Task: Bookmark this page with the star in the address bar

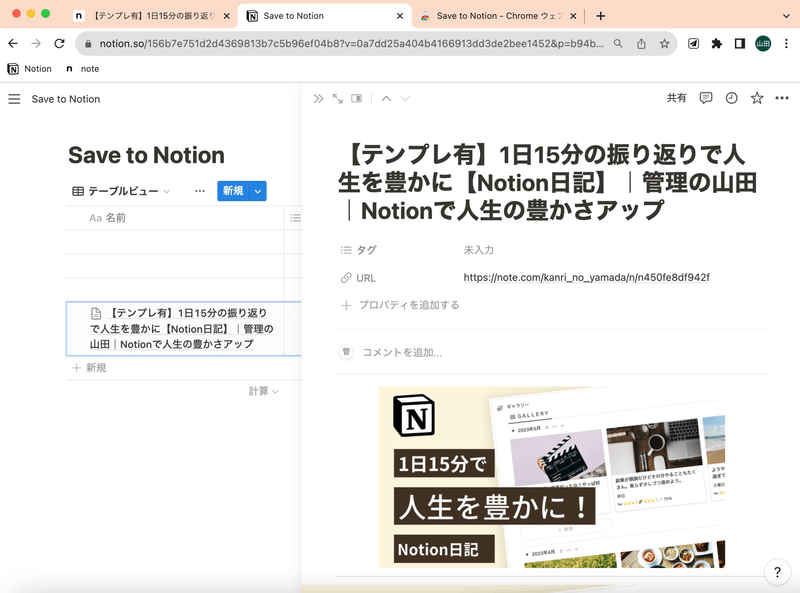Action: tap(664, 44)
